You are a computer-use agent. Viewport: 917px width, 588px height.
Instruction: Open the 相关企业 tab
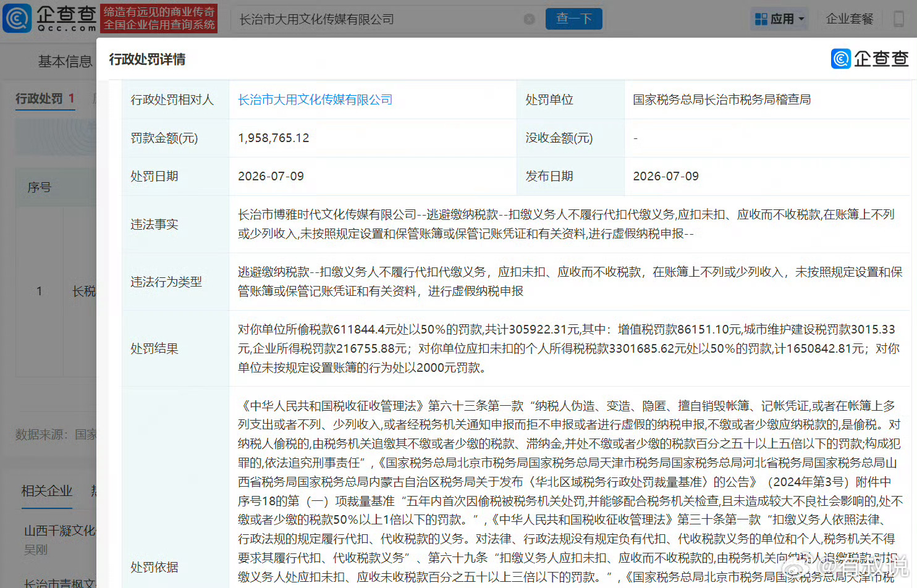click(x=47, y=491)
